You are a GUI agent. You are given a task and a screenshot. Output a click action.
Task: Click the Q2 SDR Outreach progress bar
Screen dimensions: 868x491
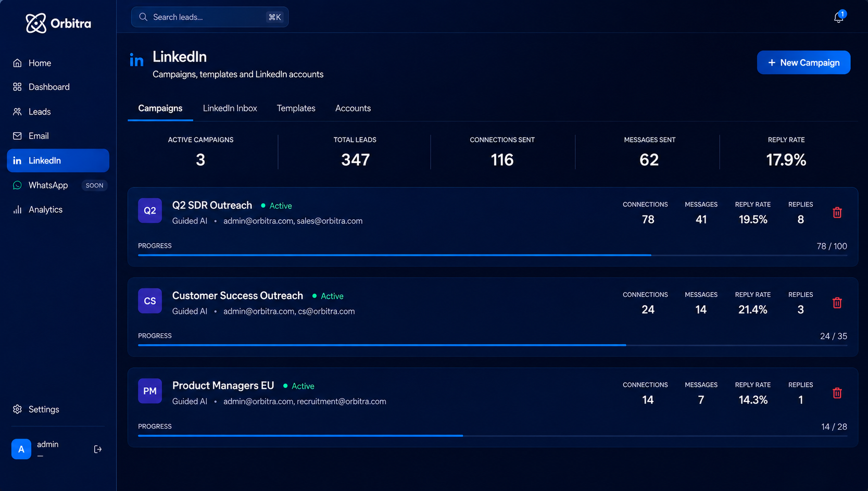[x=493, y=255]
